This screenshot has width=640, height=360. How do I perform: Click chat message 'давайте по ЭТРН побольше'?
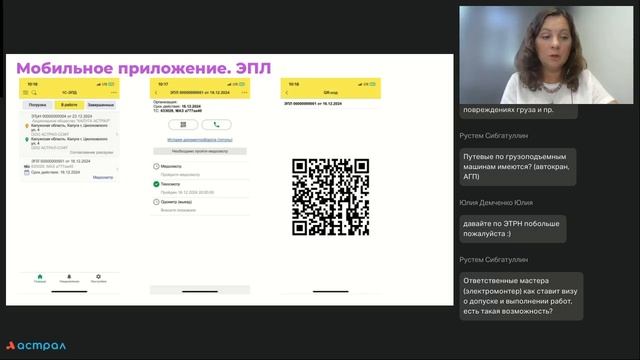(513, 229)
